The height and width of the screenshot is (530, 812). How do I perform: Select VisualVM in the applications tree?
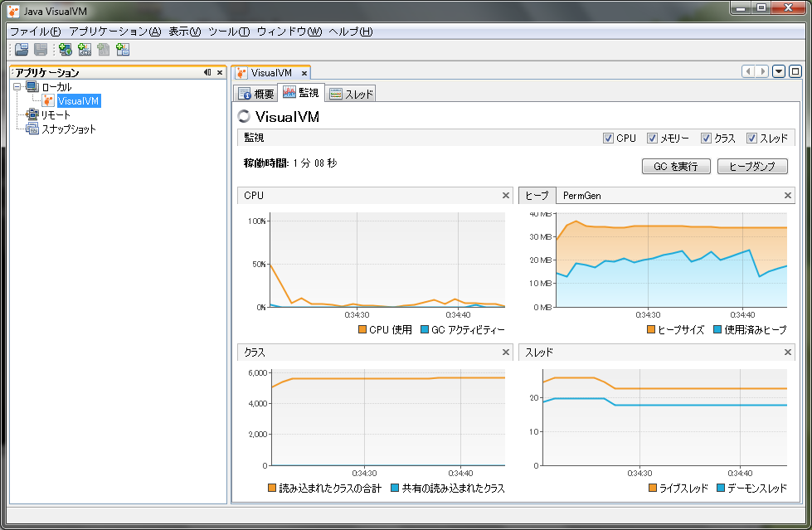(x=78, y=100)
